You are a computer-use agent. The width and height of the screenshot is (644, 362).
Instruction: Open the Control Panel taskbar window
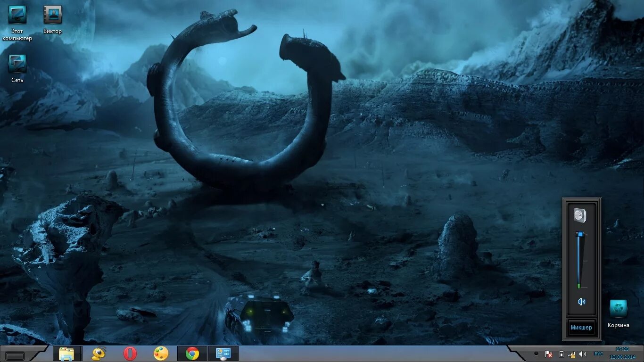pos(223,354)
